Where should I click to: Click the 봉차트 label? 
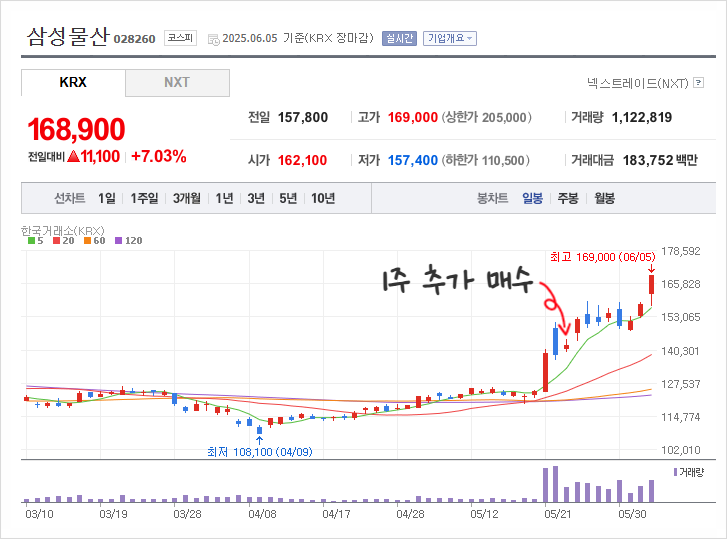click(492, 198)
